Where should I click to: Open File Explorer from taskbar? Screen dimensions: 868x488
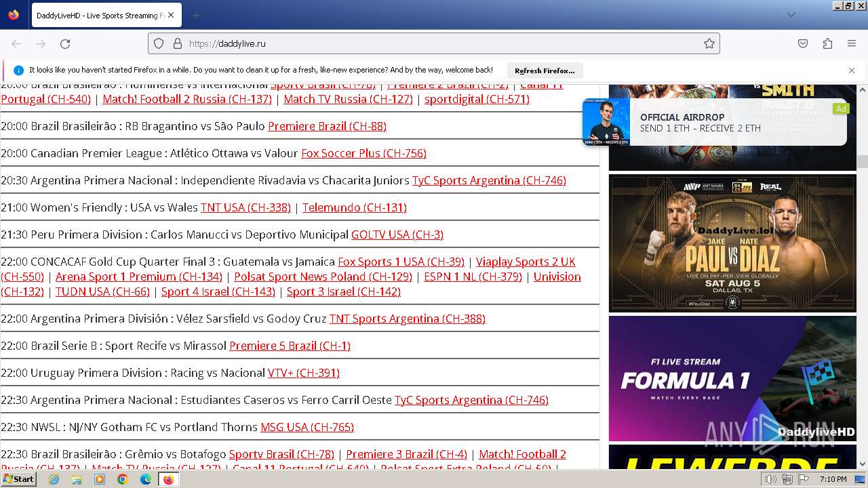pos(77,479)
